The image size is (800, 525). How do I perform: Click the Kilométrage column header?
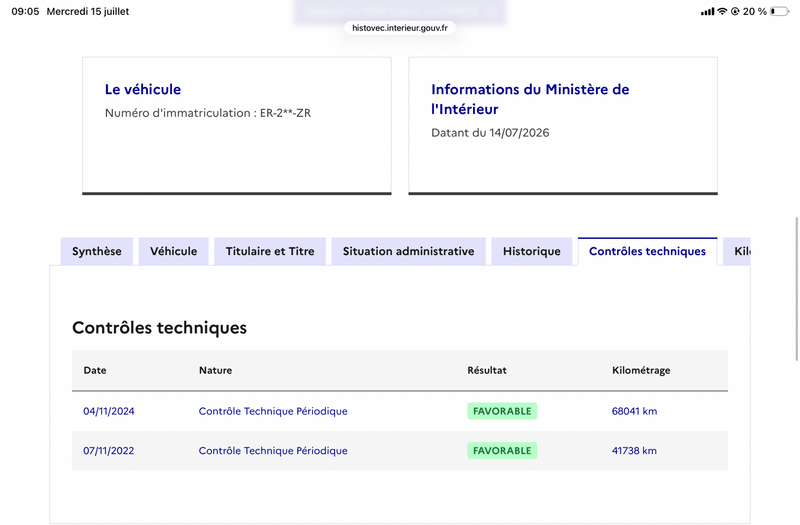coord(641,370)
